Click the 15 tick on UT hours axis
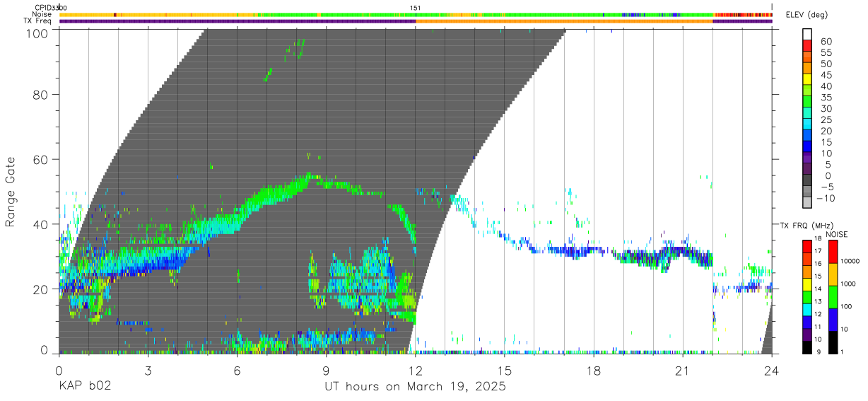Screen dimensions: 868x401 (x=504, y=371)
